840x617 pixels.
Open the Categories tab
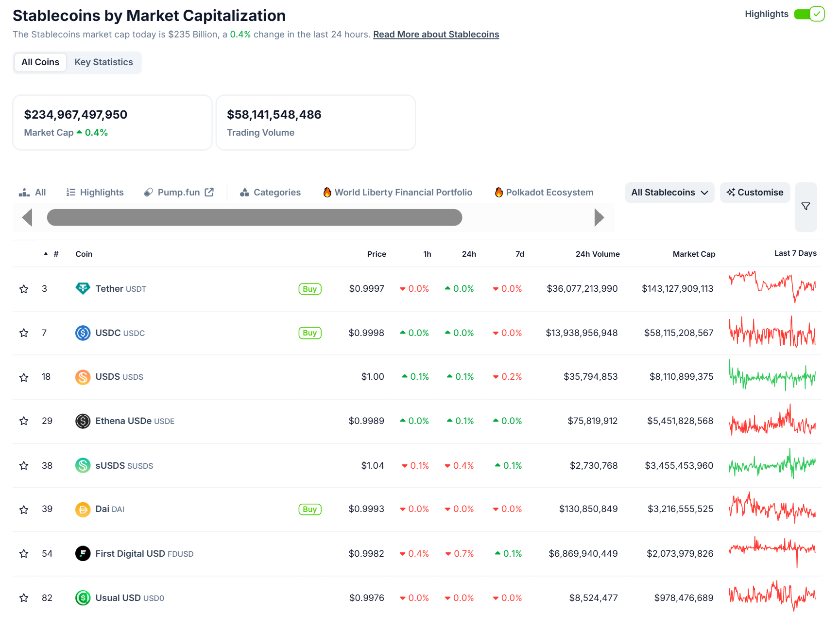click(x=270, y=193)
